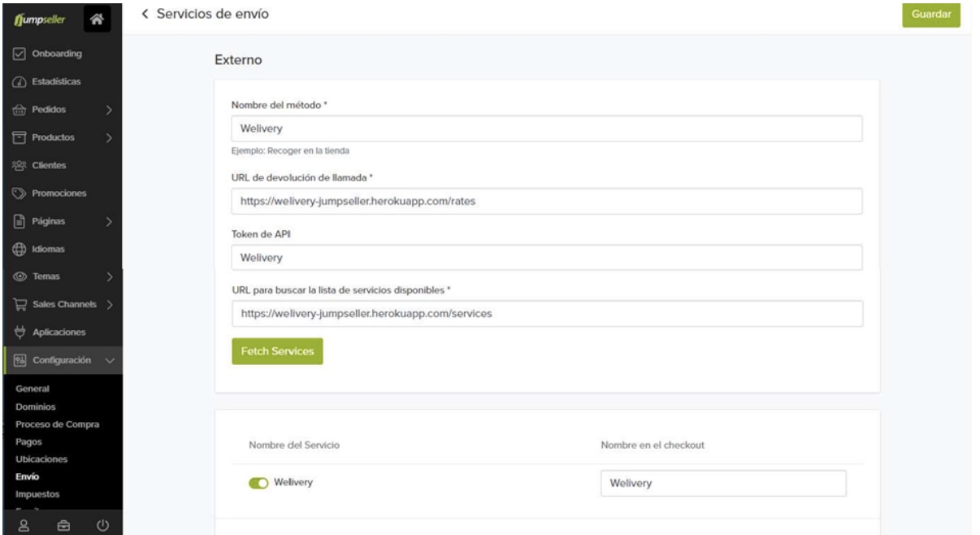Viewport: 980px width, 535px height.
Task: Collapse the Configuración section chevron
Action: pyautogui.click(x=109, y=360)
